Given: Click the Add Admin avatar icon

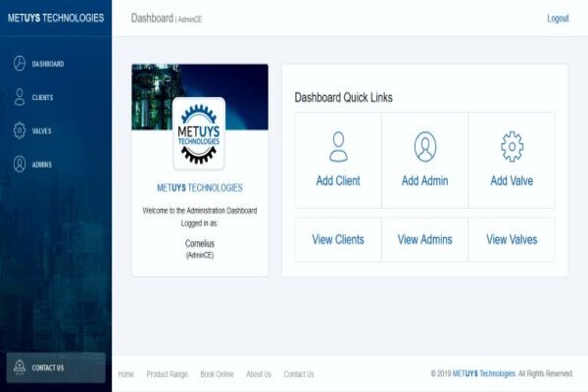Looking at the screenshot, I should tap(425, 147).
